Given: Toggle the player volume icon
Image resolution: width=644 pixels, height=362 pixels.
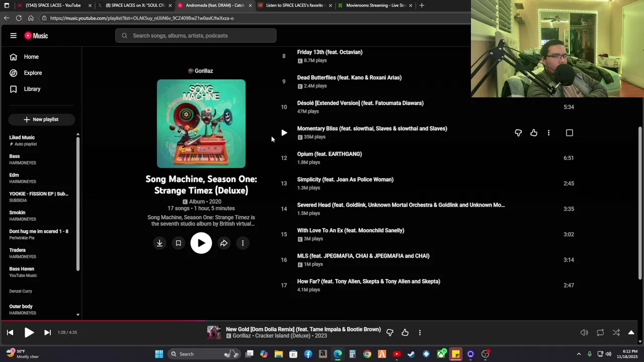Looking at the screenshot, I should click(584, 332).
